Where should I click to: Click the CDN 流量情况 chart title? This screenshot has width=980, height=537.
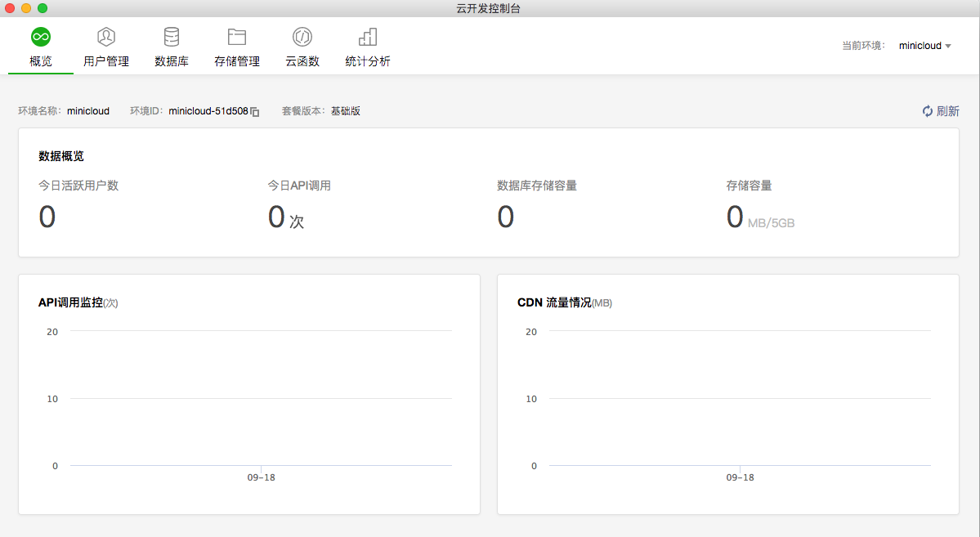[x=554, y=302]
